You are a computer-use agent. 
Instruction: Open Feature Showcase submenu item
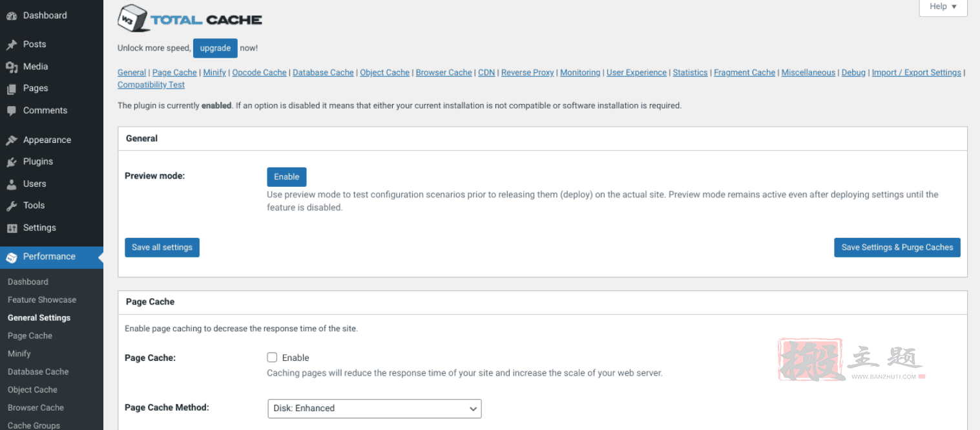(42, 300)
